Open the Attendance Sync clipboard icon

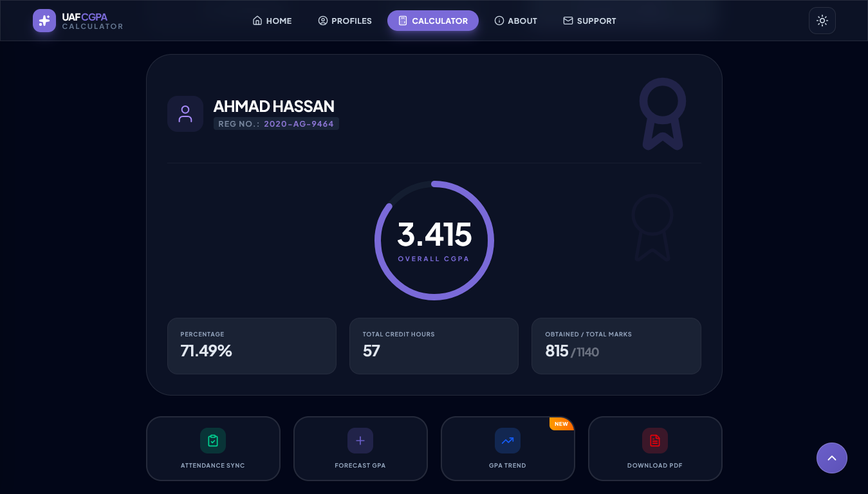coord(213,441)
